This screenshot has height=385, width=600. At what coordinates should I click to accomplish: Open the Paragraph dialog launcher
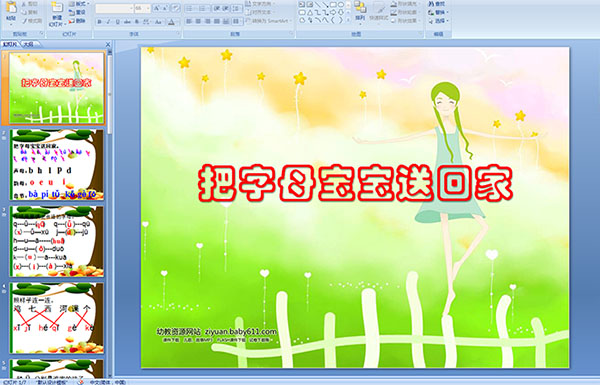(x=291, y=34)
